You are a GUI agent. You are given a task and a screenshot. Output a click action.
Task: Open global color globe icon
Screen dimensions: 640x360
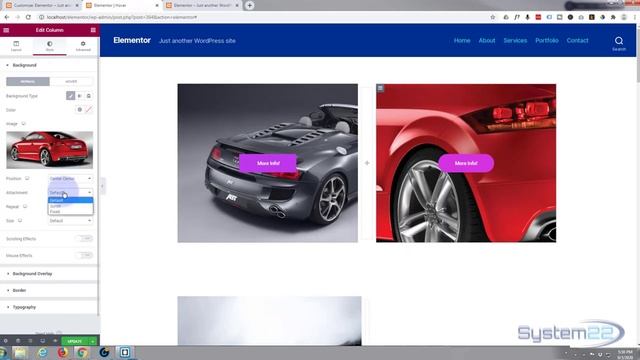pyautogui.click(x=80, y=110)
